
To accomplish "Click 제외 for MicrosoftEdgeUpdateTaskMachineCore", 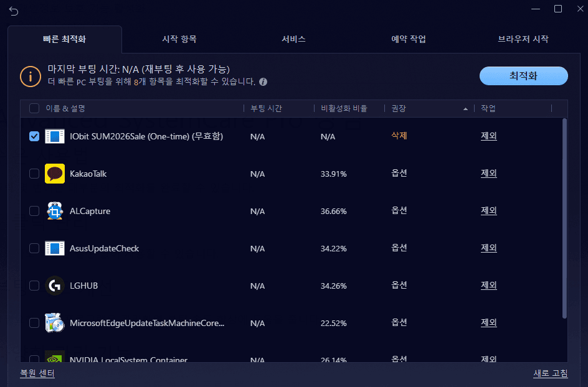I will pos(488,322).
